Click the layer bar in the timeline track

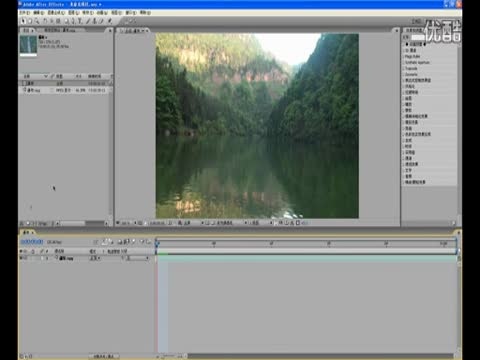306,258
